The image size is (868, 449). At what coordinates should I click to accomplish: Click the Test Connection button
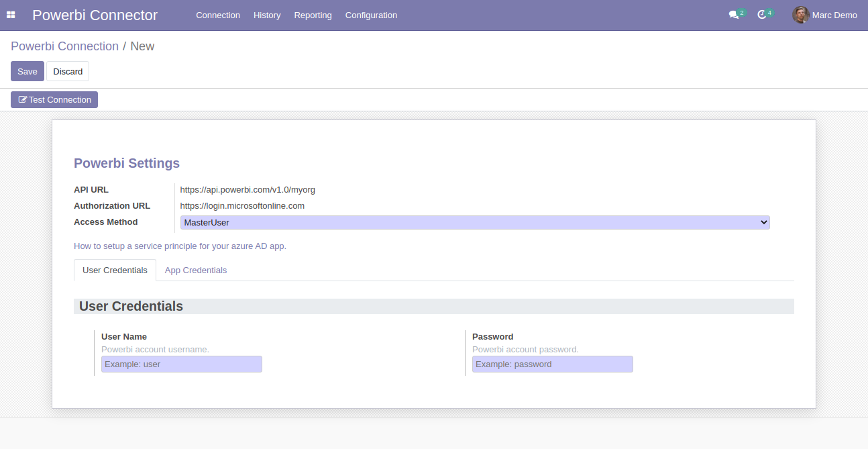pos(54,99)
